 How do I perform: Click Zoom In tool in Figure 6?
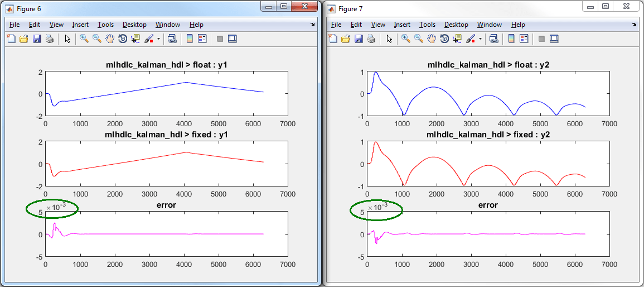(x=84, y=39)
